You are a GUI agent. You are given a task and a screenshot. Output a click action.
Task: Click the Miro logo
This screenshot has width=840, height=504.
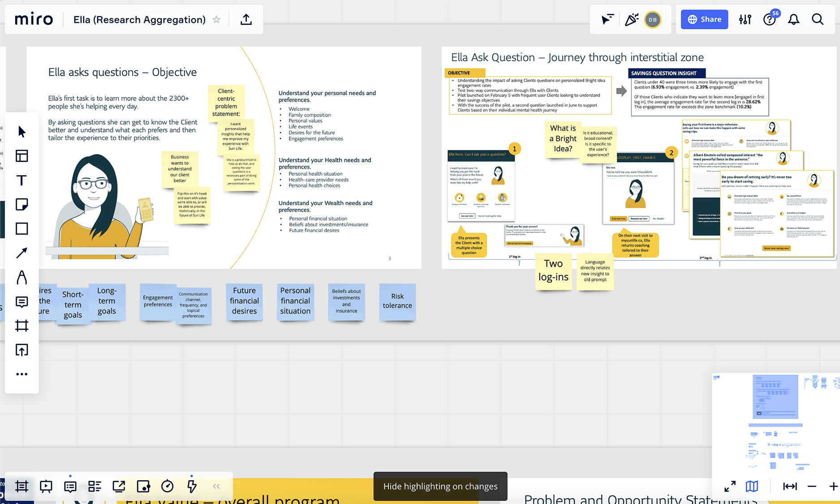coord(34,19)
